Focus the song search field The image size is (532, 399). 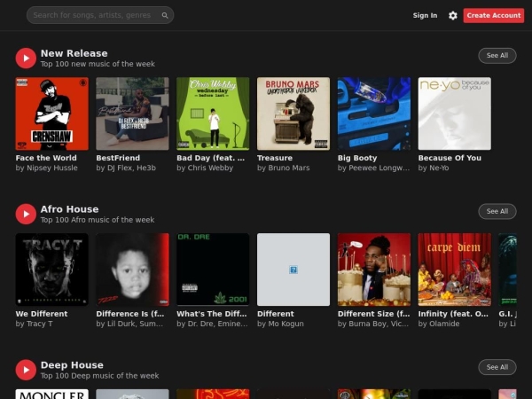[100, 15]
